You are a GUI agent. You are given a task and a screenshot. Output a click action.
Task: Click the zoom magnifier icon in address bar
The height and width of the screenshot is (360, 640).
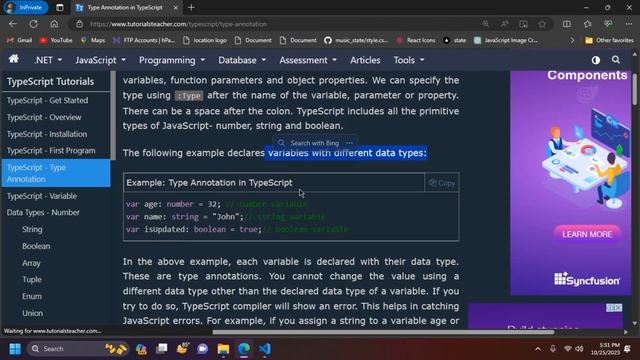click(x=485, y=24)
